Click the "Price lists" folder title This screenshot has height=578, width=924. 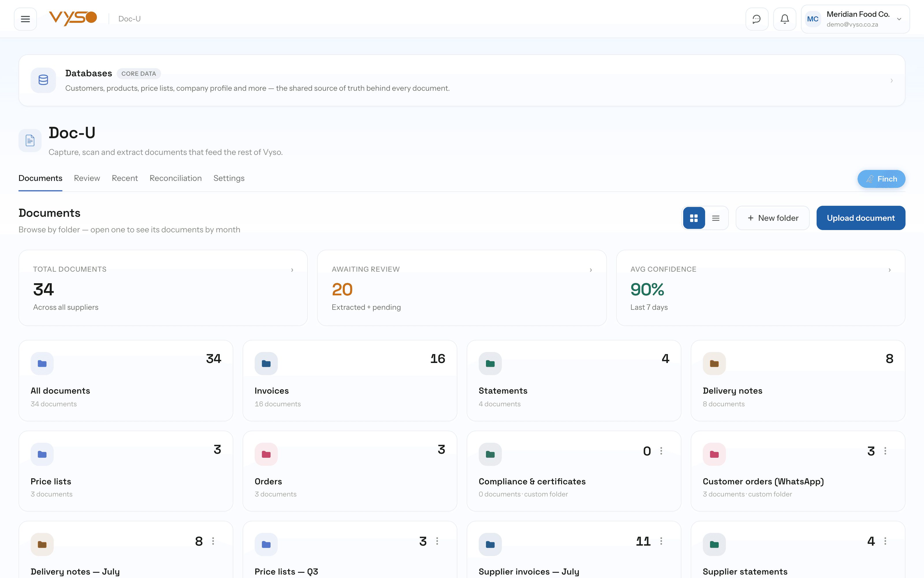[51, 481]
